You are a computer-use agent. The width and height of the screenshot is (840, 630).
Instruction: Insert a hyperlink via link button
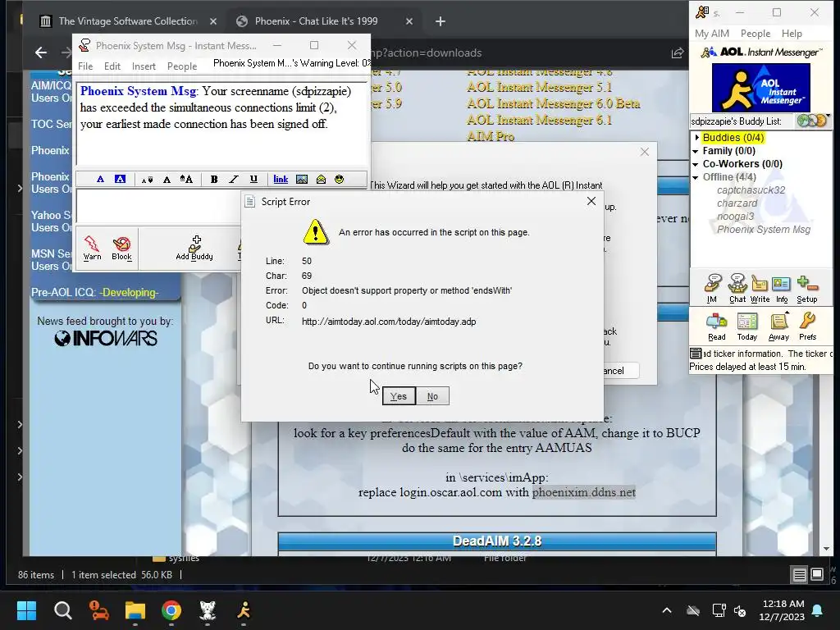click(281, 180)
